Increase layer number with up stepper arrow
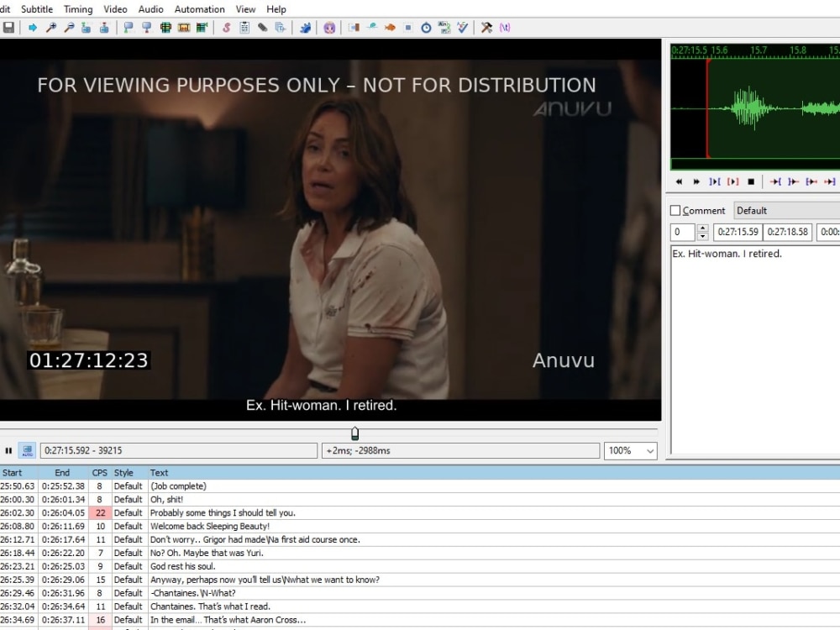840x630 pixels. pos(703,228)
